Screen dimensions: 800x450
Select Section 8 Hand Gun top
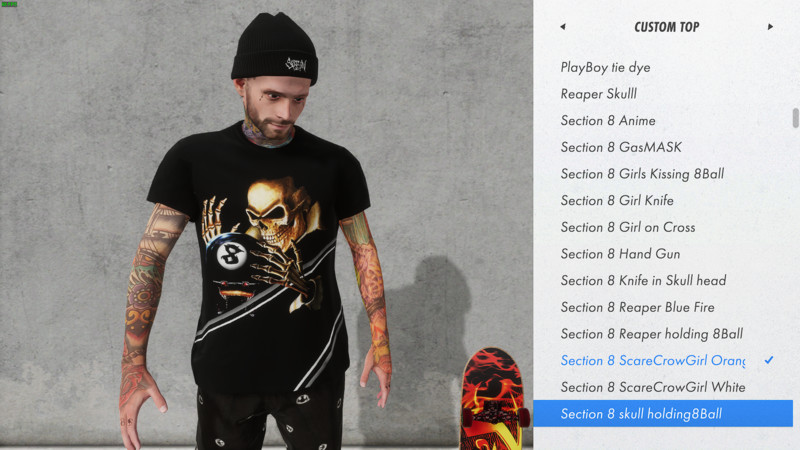point(620,254)
